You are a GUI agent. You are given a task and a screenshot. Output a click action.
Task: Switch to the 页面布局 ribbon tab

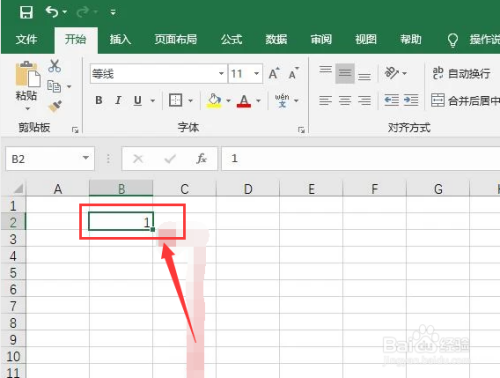(x=175, y=39)
